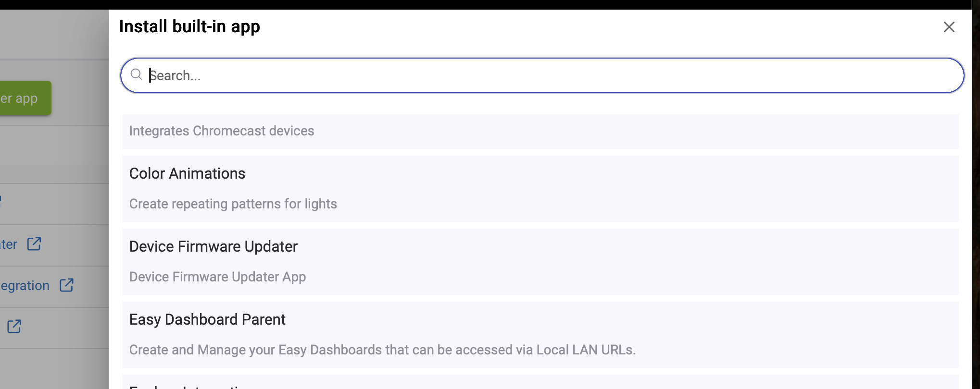Click the 'Install built-in app' dialog title

tap(189, 26)
